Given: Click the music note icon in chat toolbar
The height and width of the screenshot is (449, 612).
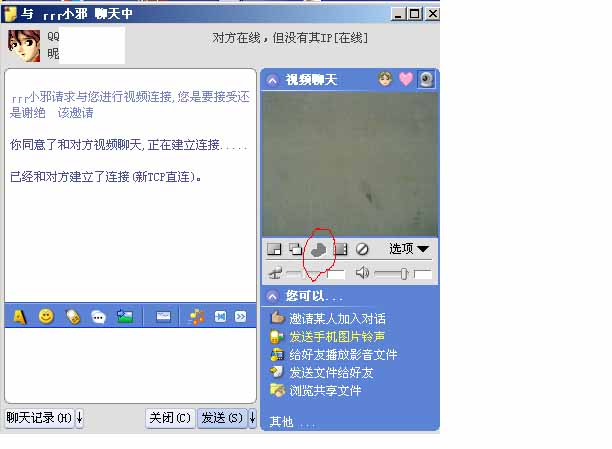Looking at the screenshot, I should pyautogui.click(x=197, y=317).
